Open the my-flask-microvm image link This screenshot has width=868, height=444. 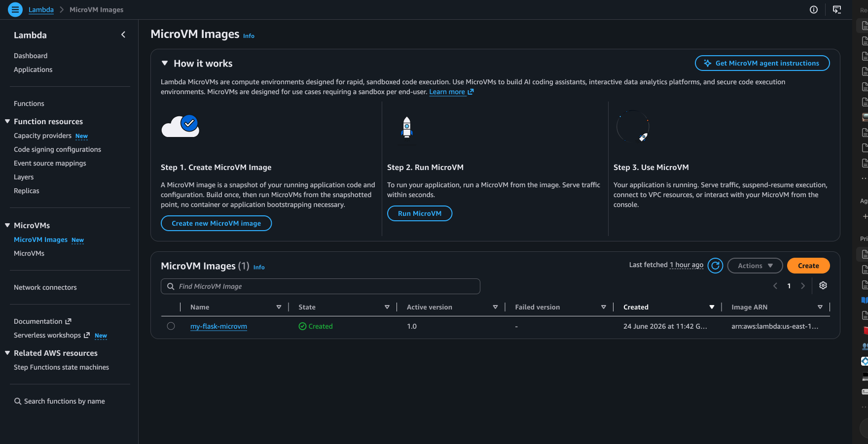[218, 326]
